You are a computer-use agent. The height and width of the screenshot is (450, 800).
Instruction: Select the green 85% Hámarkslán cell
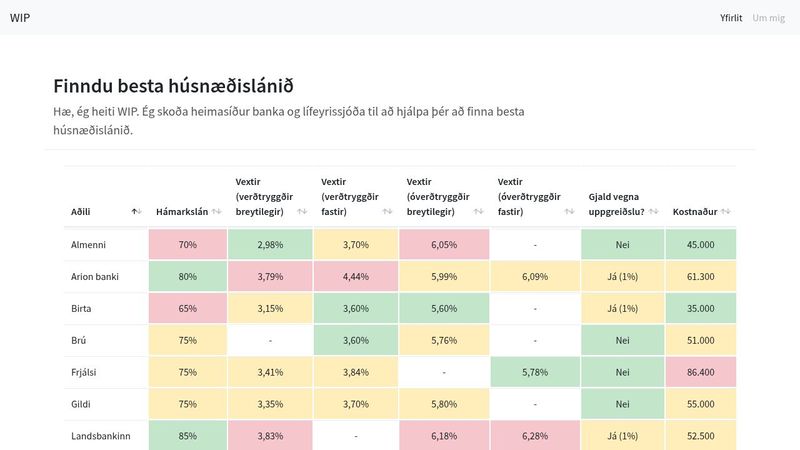click(x=187, y=436)
